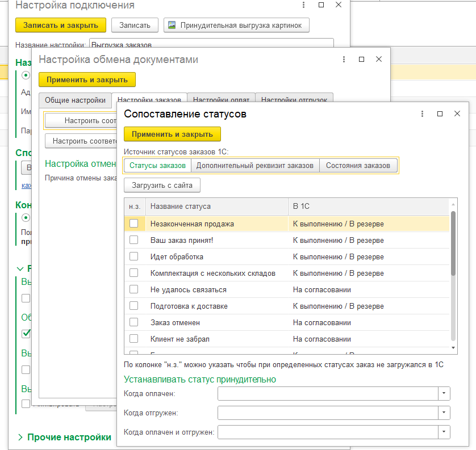476x450 pixels.
Task: Click the Записать button
Action: tap(135, 25)
